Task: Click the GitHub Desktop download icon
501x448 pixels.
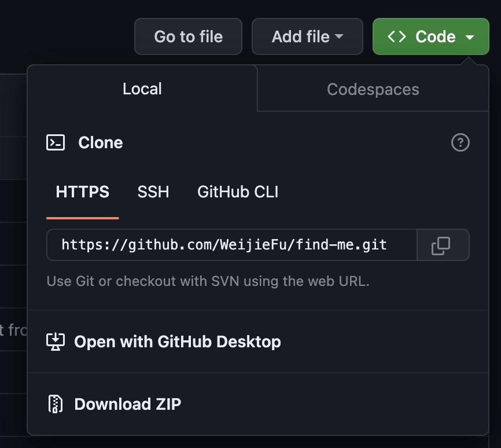Action: 55,341
